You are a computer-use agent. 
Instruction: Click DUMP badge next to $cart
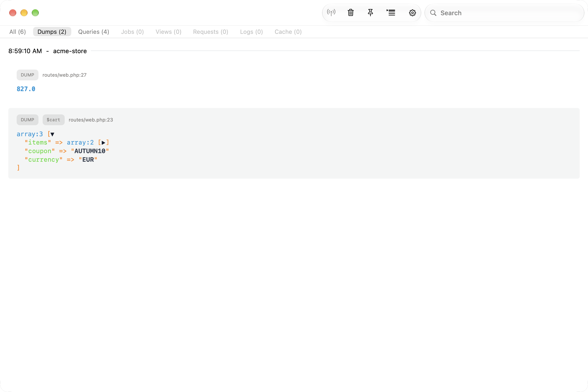(27, 120)
